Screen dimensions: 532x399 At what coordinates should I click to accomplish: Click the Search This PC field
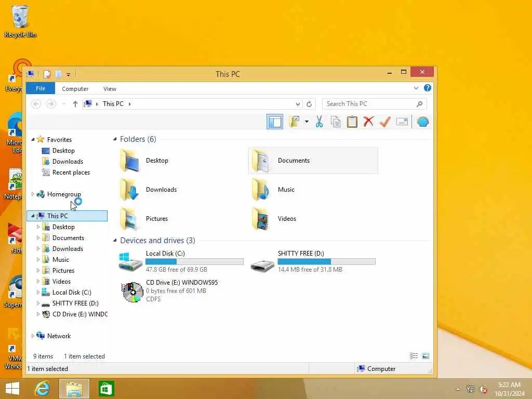click(x=374, y=104)
